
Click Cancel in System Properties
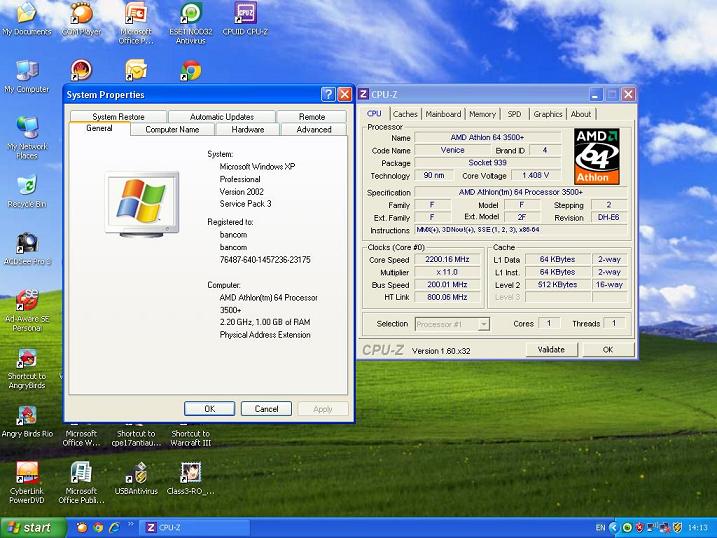(266, 408)
